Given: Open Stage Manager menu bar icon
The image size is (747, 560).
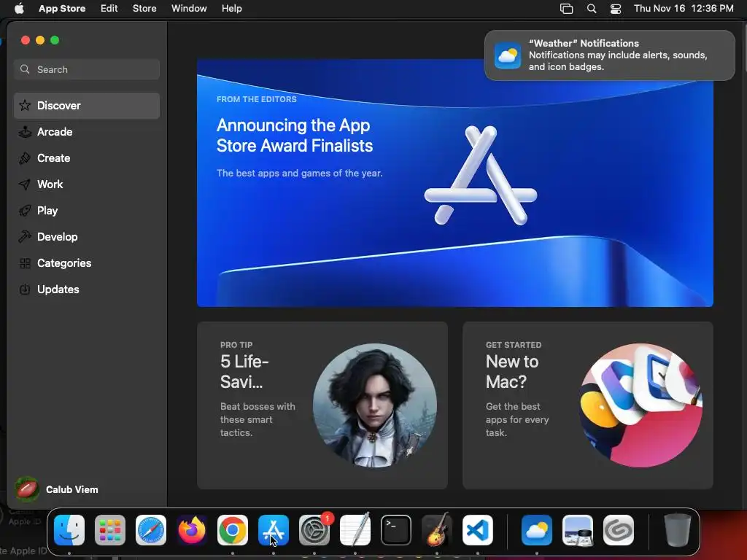Looking at the screenshot, I should click(x=566, y=9).
